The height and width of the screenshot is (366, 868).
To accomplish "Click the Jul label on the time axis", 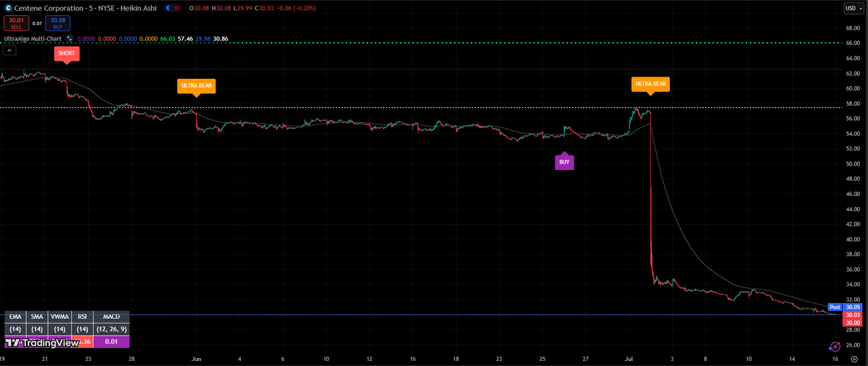I will click(628, 358).
